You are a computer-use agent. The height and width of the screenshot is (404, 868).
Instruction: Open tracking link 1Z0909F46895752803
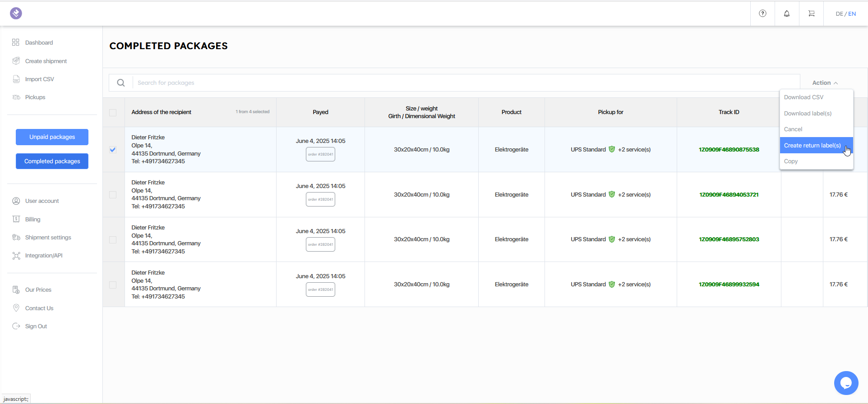coord(729,239)
